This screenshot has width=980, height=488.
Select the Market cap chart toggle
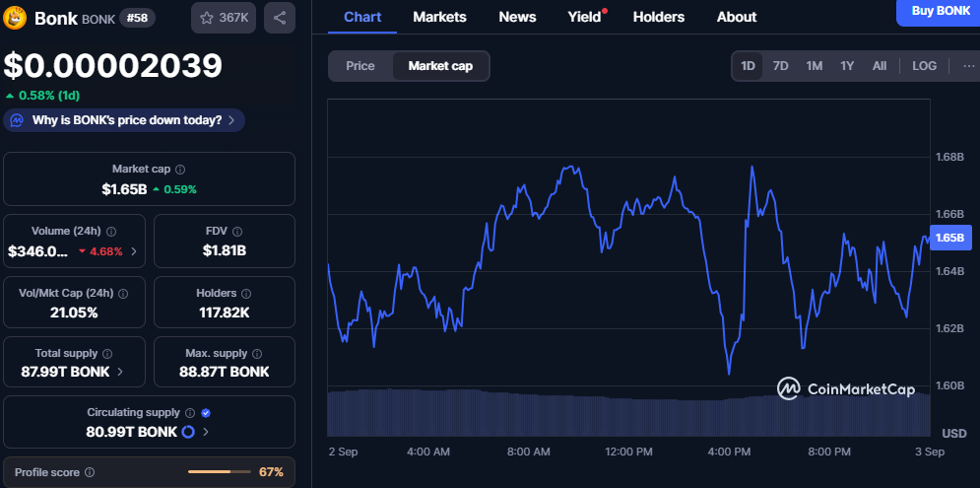(x=440, y=66)
